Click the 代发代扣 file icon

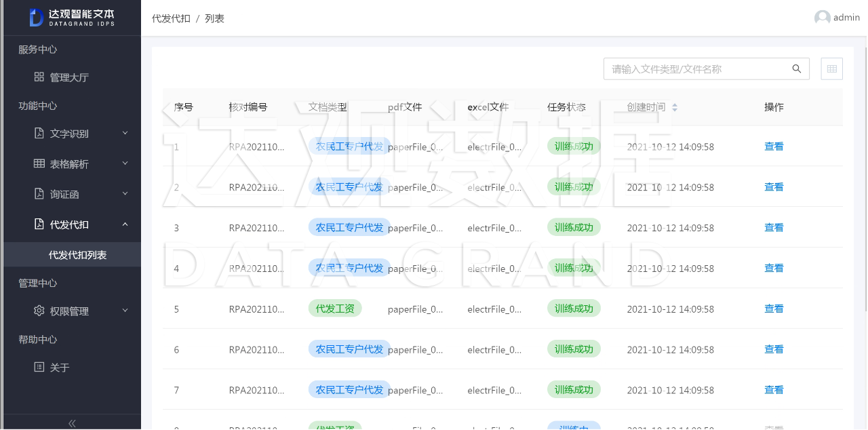(39, 224)
